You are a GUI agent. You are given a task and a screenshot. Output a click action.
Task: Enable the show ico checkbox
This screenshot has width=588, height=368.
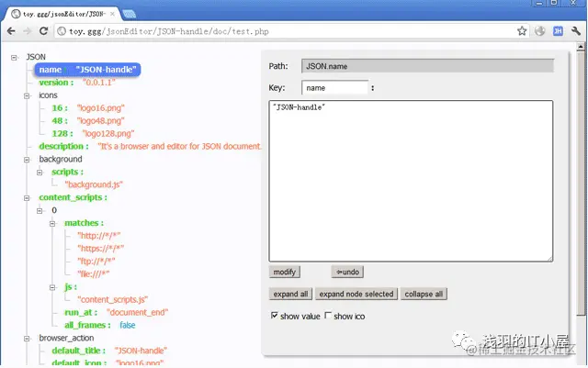tap(328, 316)
